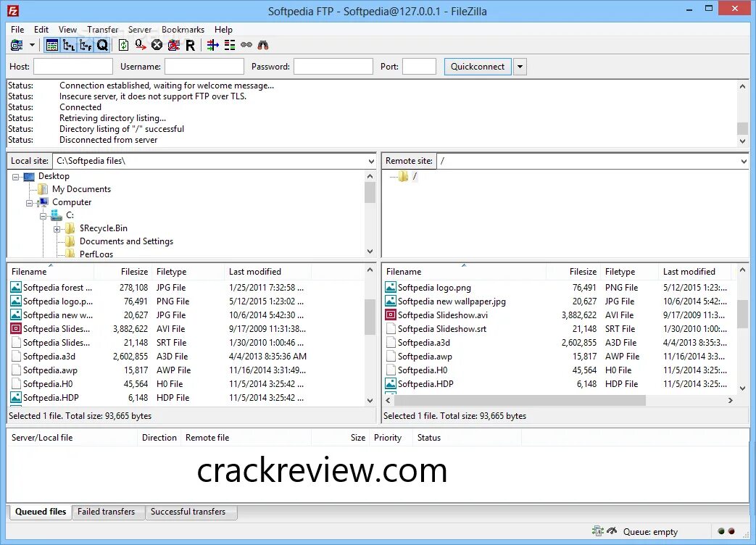Sort remote list by Filename column
This screenshot has height=545, width=756.
click(464, 272)
